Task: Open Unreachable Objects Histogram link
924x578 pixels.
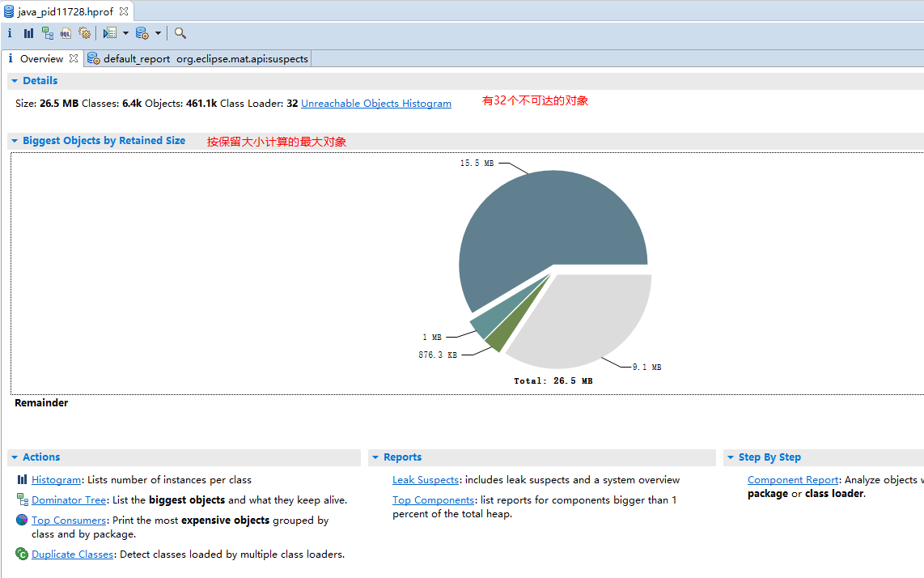Action: 376,104
